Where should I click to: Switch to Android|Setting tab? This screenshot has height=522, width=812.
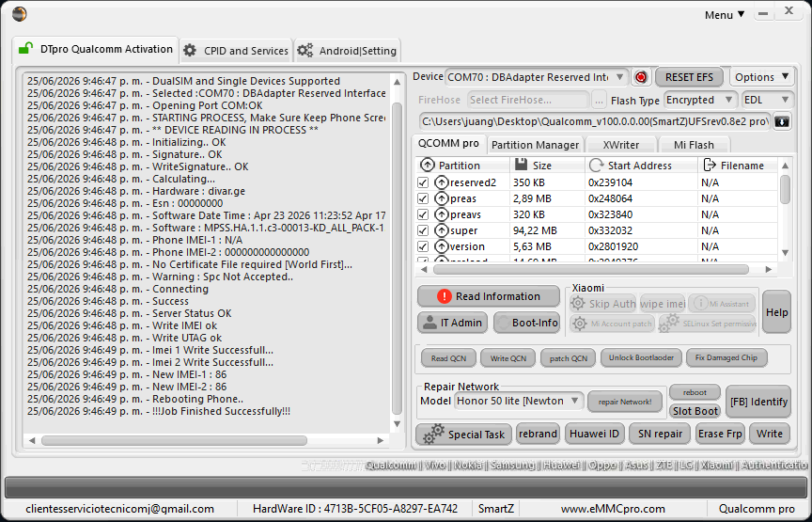(347, 51)
